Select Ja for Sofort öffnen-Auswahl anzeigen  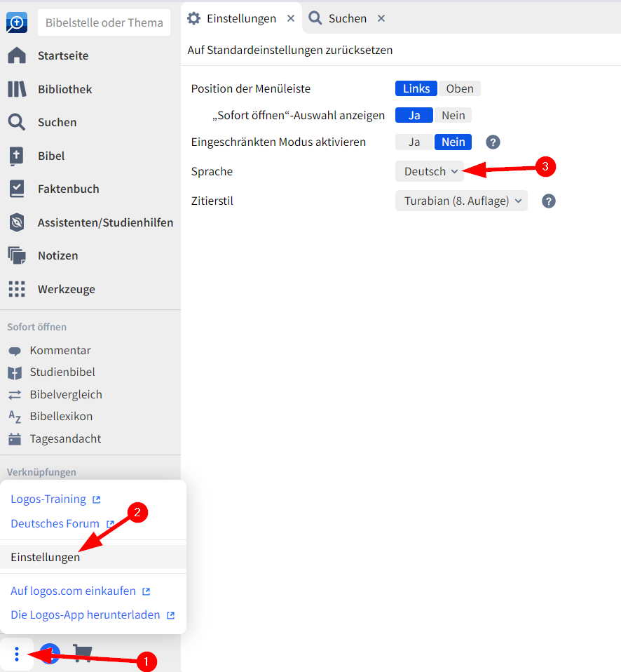click(x=414, y=115)
